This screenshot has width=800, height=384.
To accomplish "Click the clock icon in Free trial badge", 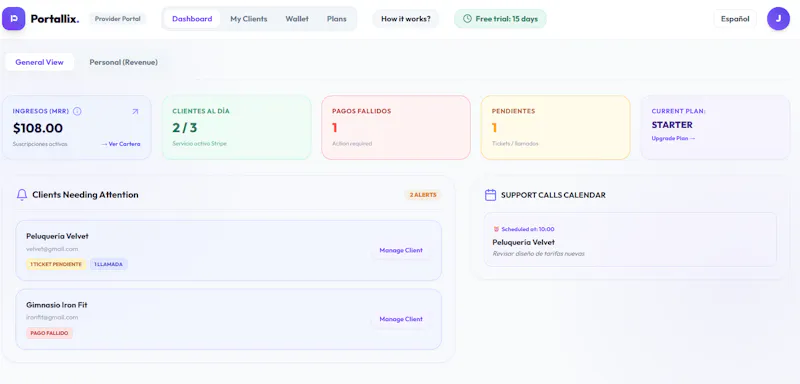I will (x=467, y=19).
